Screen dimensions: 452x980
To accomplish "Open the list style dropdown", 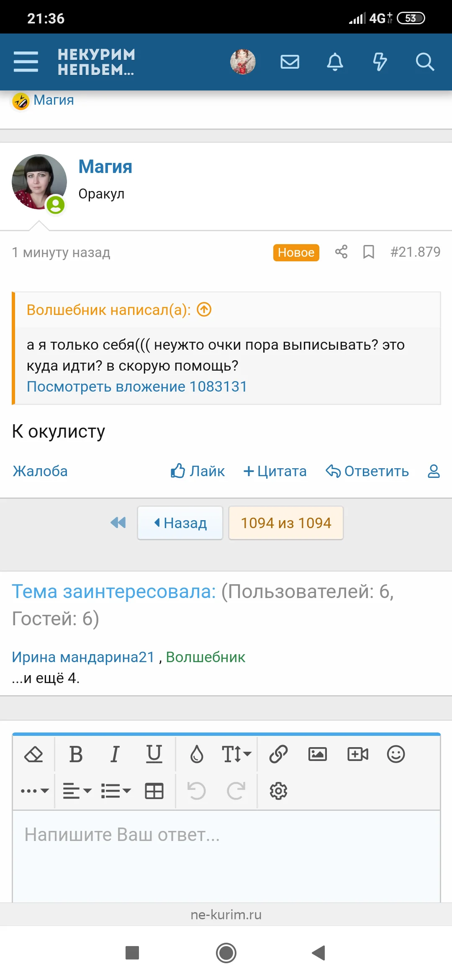I will point(115,790).
